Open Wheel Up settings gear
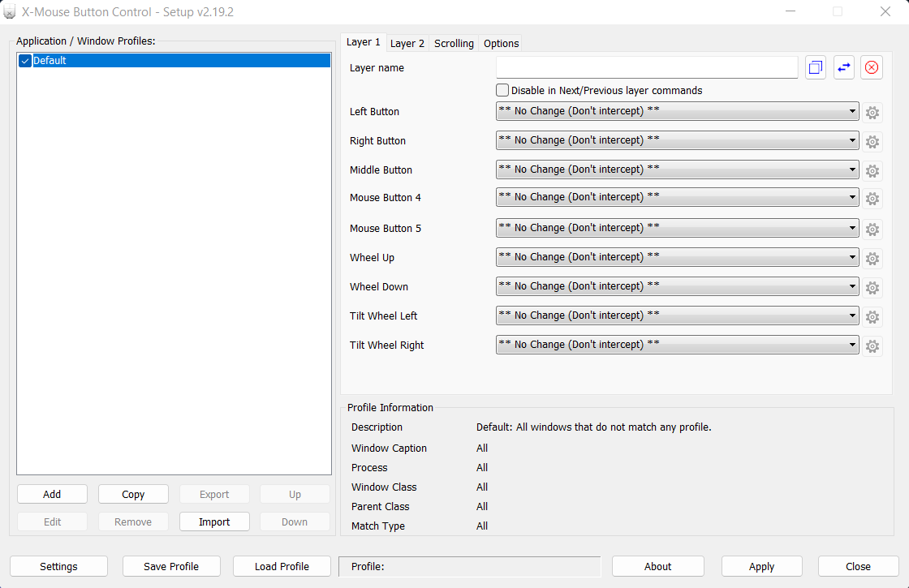The width and height of the screenshot is (909, 588). click(872, 259)
